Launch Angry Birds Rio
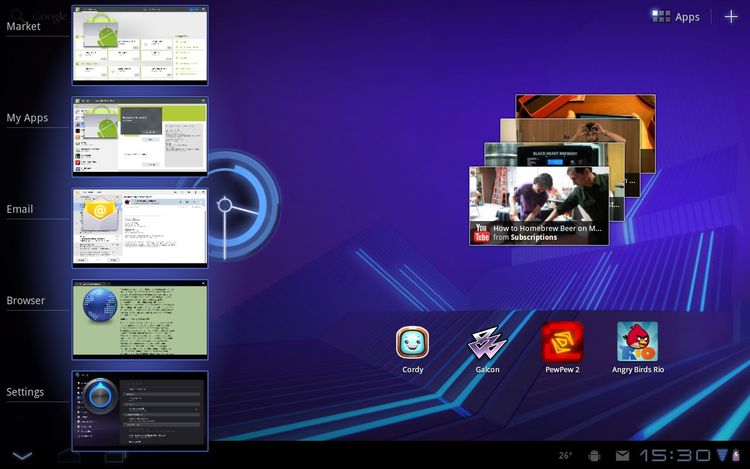750x469 pixels. pyautogui.click(x=637, y=343)
